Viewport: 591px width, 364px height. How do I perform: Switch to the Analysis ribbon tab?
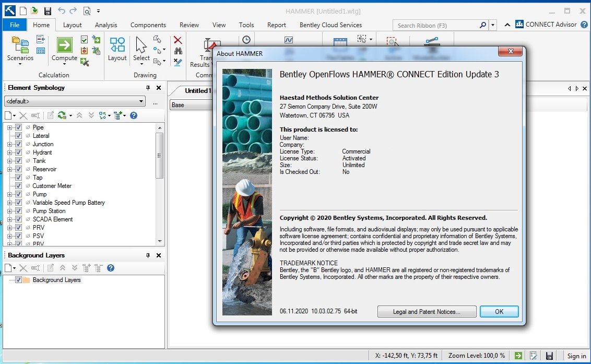point(106,25)
